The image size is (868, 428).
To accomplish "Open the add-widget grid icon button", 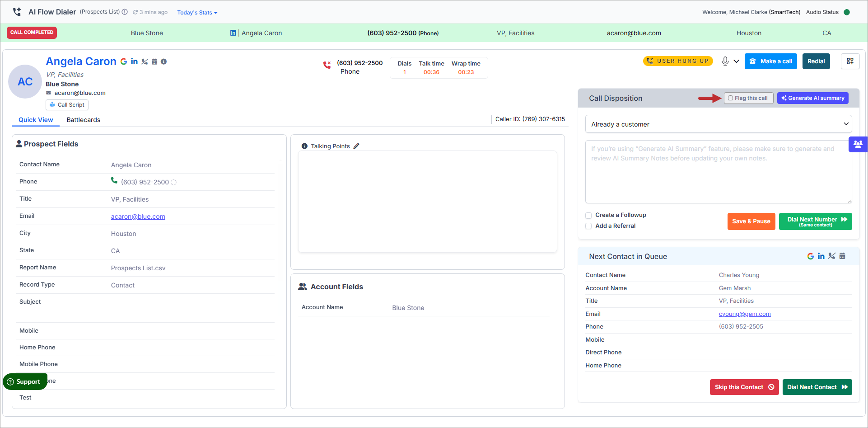I will pos(850,61).
